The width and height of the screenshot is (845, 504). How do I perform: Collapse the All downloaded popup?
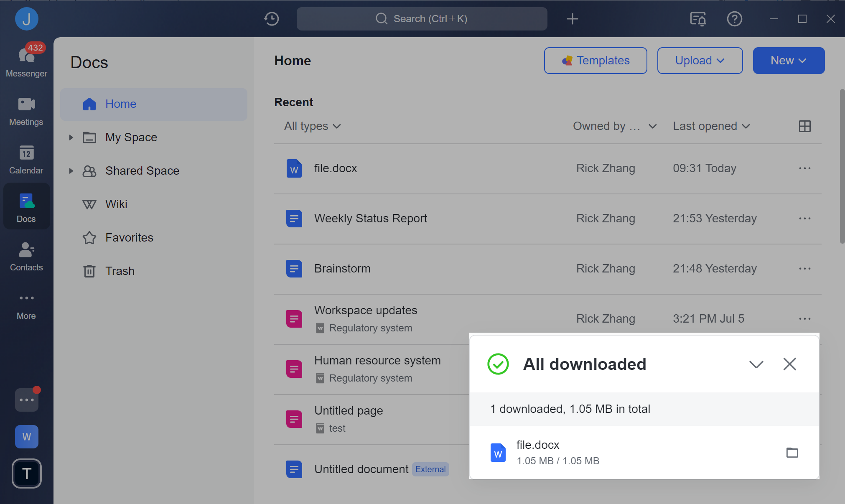click(x=756, y=364)
